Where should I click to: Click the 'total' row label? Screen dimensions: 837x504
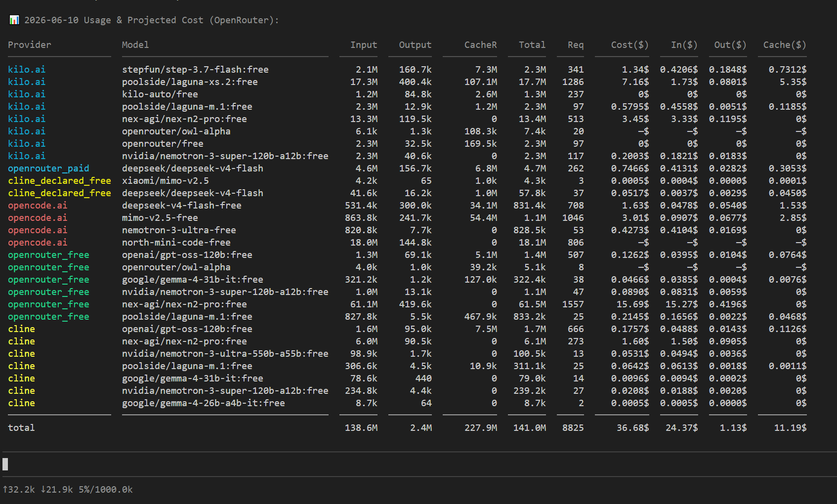(21, 428)
